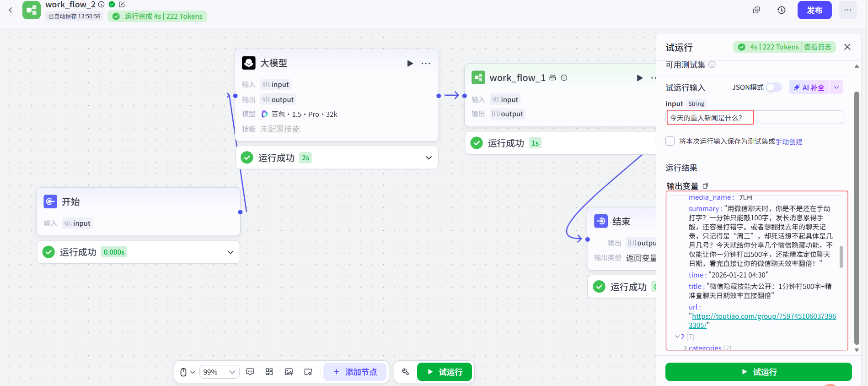Click the output variable box scrollbar thumb
The width and height of the screenshot is (868, 386).
click(x=841, y=257)
